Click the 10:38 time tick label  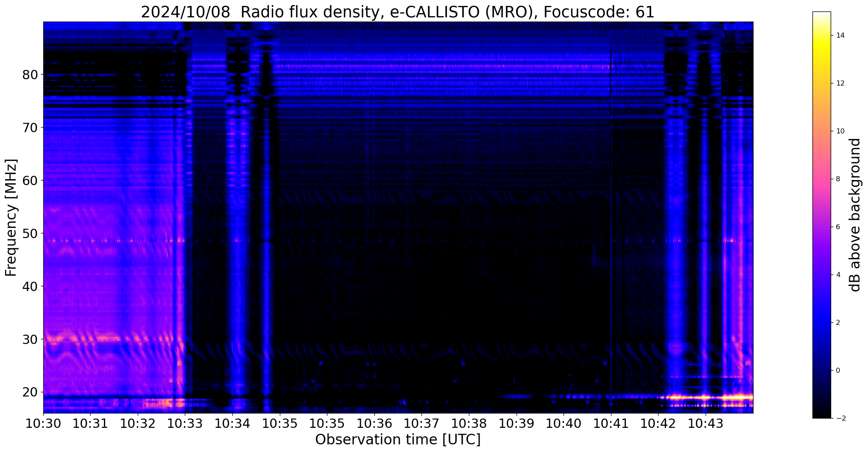pyautogui.click(x=469, y=423)
